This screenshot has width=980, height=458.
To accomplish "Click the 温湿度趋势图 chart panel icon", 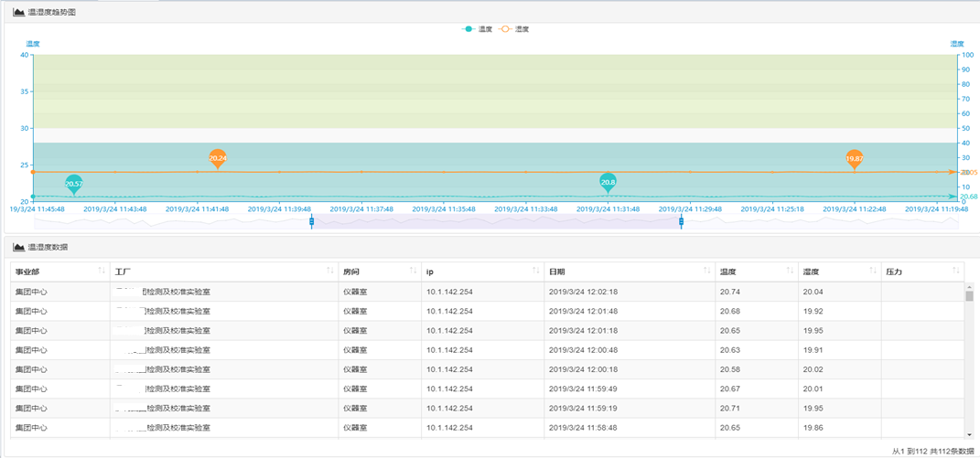I will pos(18,13).
